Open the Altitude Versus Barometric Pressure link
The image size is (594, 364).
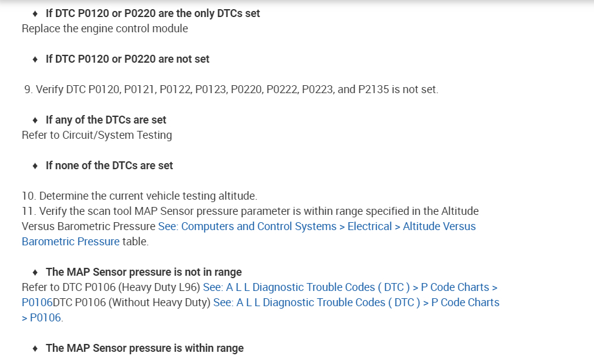[x=317, y=226]
